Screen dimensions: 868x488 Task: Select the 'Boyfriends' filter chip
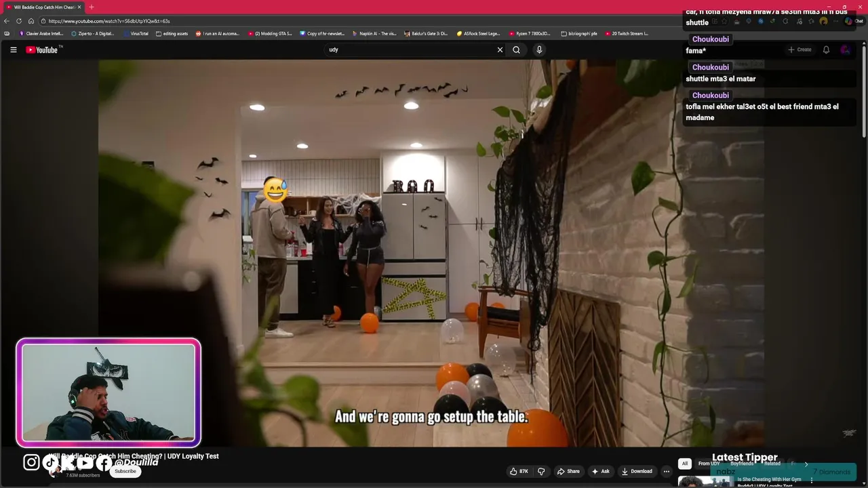pyautogui.click(x=742, y=464)
